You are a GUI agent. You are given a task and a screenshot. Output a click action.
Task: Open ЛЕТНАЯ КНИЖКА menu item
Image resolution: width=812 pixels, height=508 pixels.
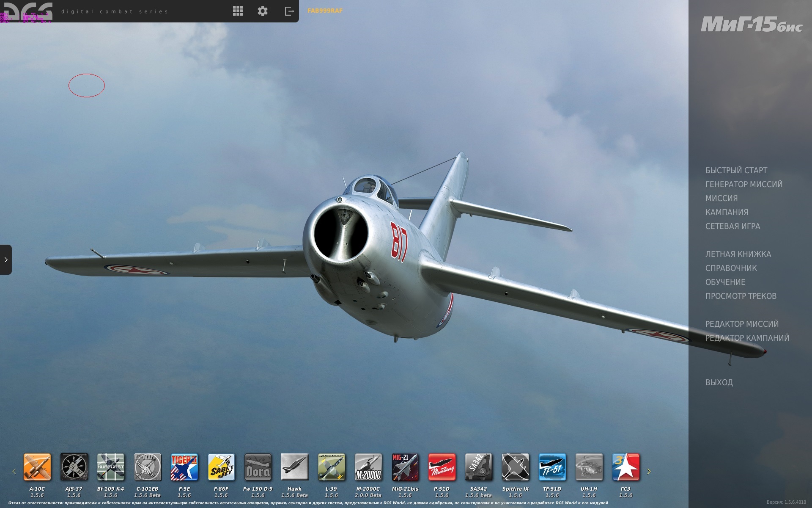point(738,254)
